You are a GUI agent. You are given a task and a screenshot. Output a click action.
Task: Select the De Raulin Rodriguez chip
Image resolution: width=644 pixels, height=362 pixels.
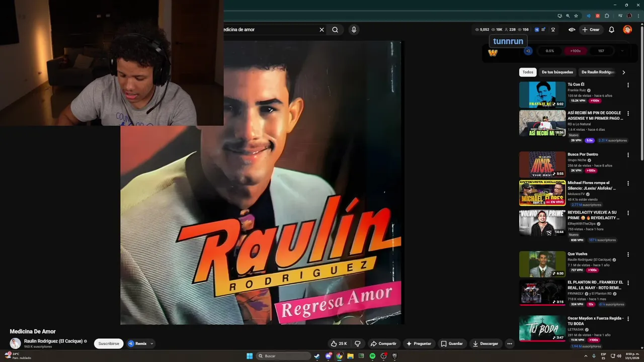point(598,72)
